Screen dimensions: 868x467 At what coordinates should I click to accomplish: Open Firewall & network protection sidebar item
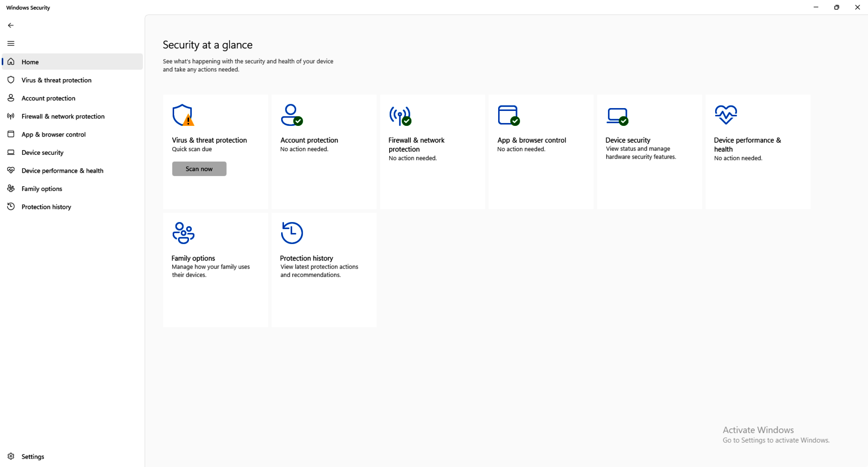tap(63, 116)
